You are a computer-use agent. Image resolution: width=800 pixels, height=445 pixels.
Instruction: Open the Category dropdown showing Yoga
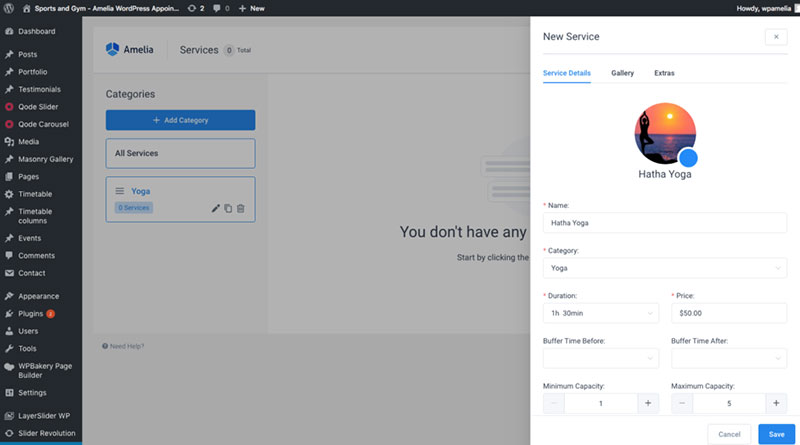(665, 268)
